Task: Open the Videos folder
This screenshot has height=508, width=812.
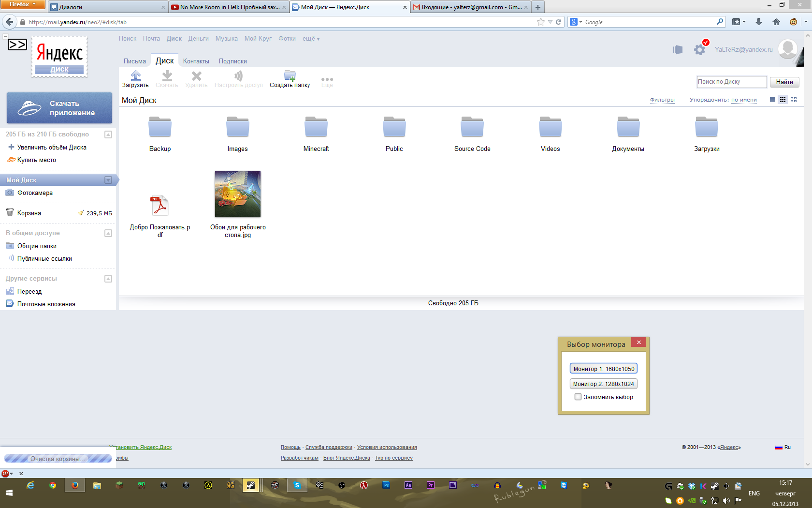Action: pos(551,127)
